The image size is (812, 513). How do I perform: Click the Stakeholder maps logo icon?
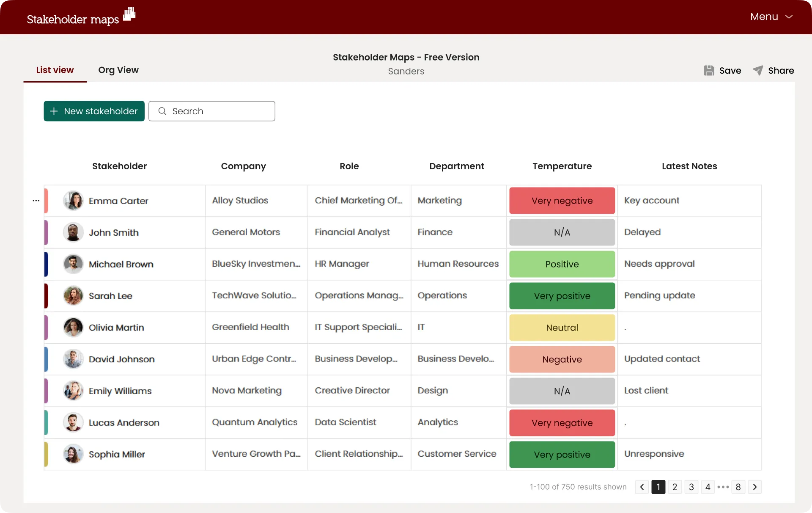pyautogui.click(x=129, y=14)
